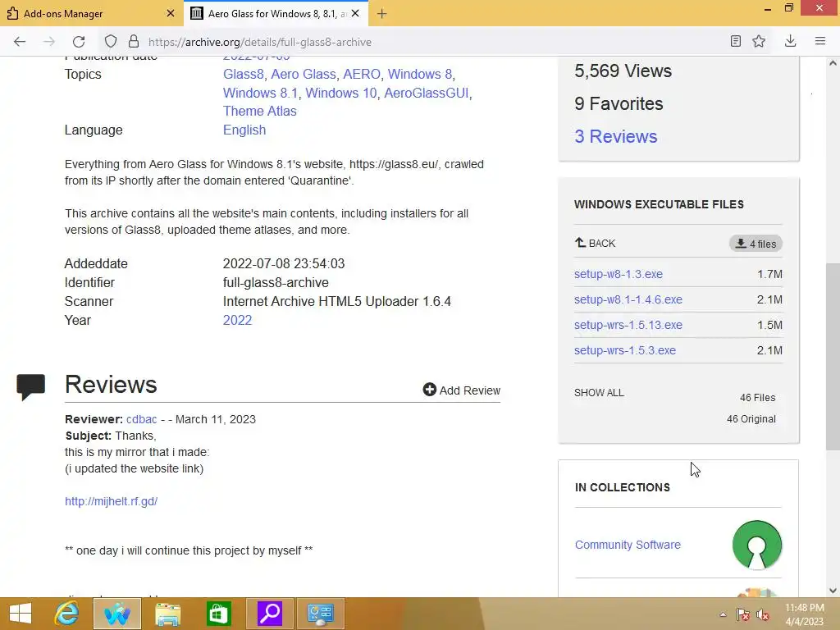
Task: Open the Firefox hamburger menu
Action: click(x=819, y=41)
